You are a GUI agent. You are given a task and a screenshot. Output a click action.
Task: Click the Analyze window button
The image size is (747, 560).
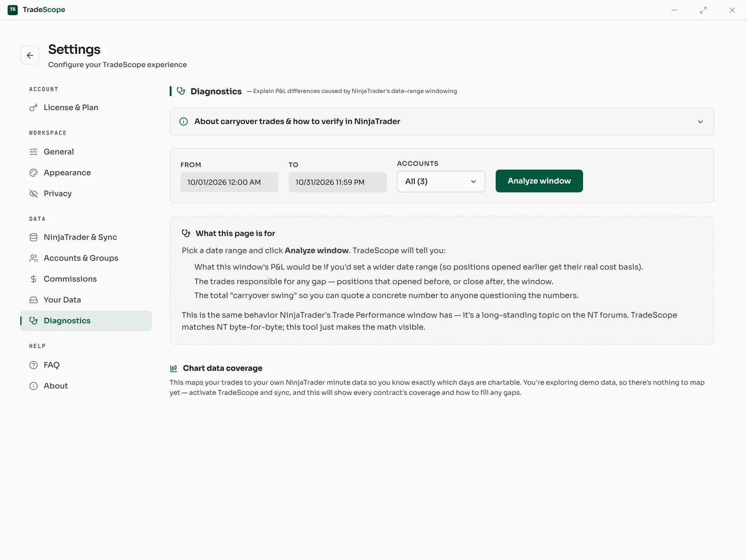pyautogui.click(x=539, y=181)
